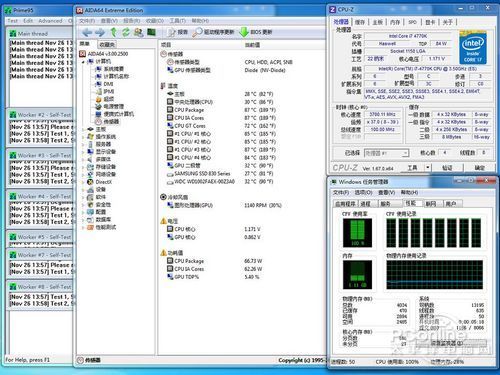Launch BIOS 更新 with the green down arrow
This screenshot has width=500, height=375.
tap(256, 32)
